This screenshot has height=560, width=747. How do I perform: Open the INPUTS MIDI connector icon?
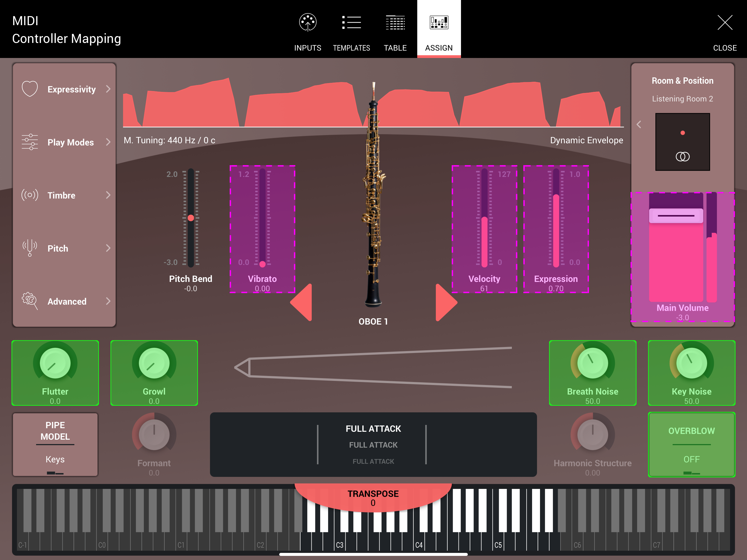[x=308, y=22]
